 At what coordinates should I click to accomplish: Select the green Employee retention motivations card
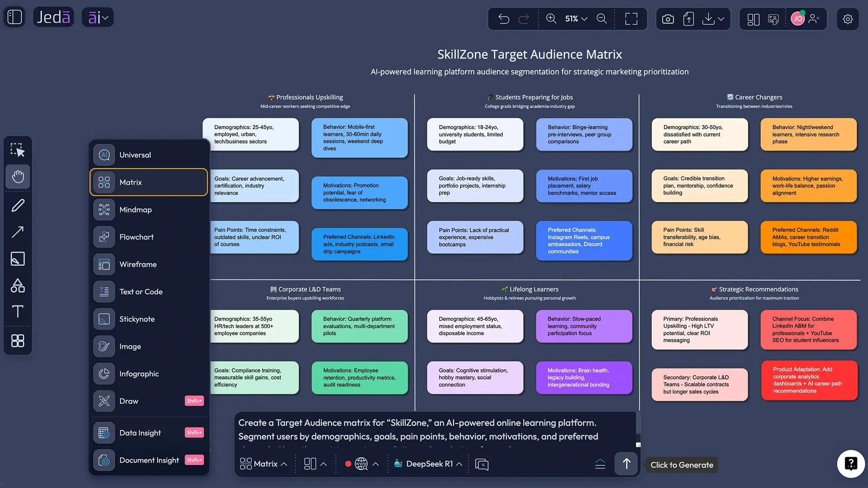pos(359,378)
